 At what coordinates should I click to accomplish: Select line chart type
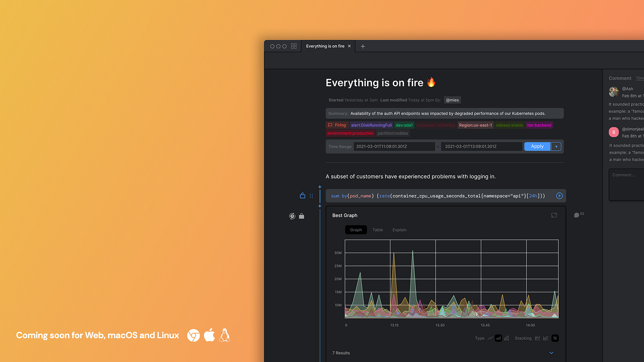[x=490, y=338]
